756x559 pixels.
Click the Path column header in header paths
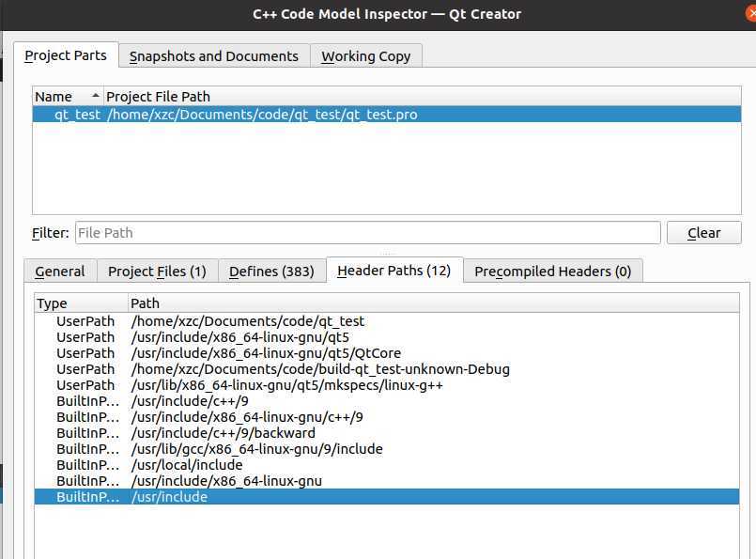(x=434, y=303)
